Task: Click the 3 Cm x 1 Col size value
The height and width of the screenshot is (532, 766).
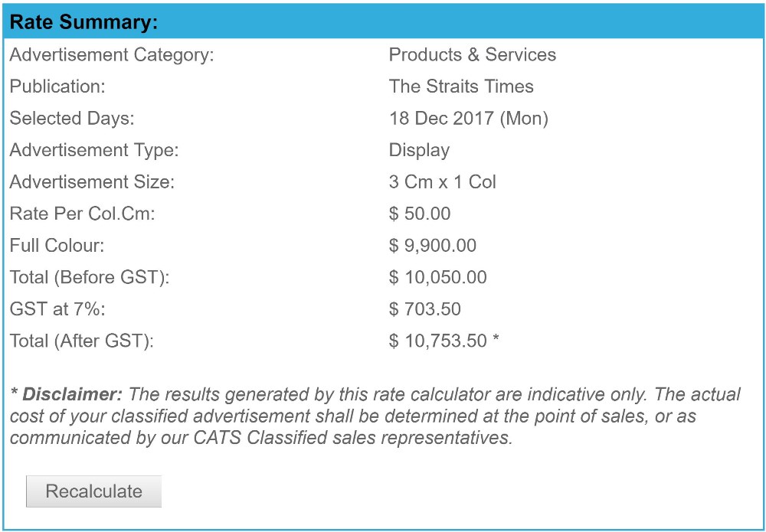Action: (x=442, y=182)
